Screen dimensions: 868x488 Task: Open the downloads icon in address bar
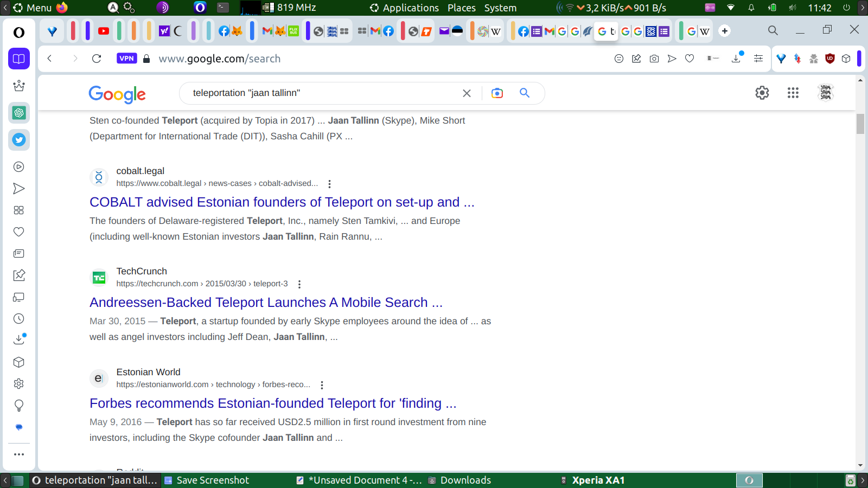737,58
